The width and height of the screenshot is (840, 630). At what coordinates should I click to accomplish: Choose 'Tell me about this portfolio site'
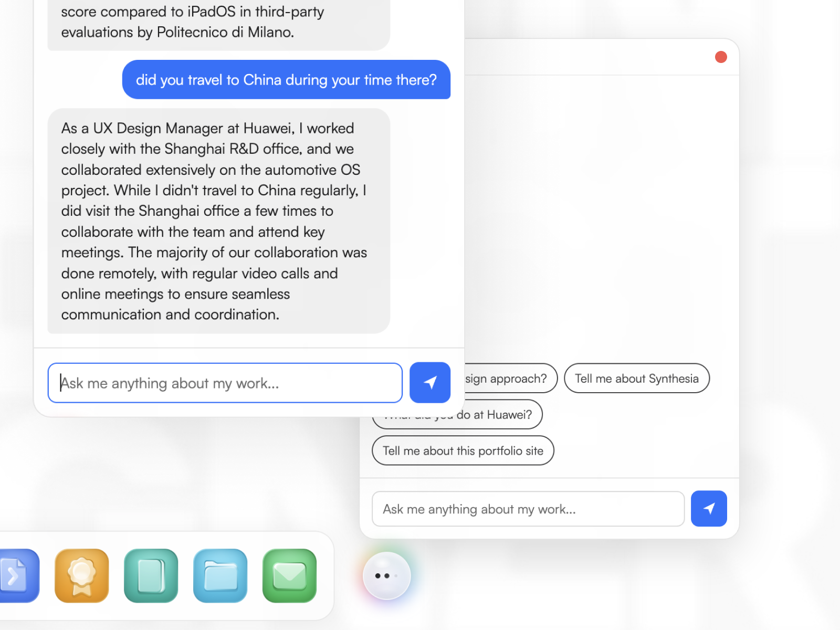(x=463, y=450)
